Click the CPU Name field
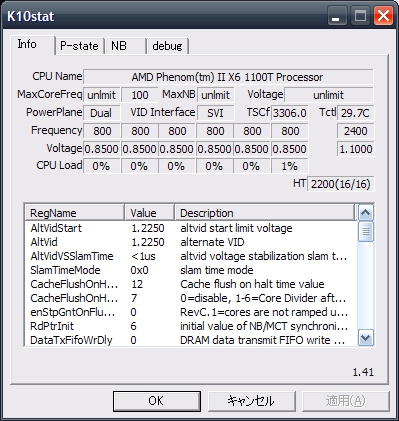 [228, 77]
